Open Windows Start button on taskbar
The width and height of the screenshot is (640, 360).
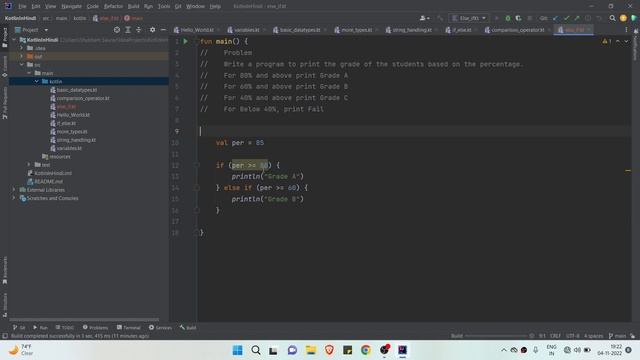click(237, 350)
